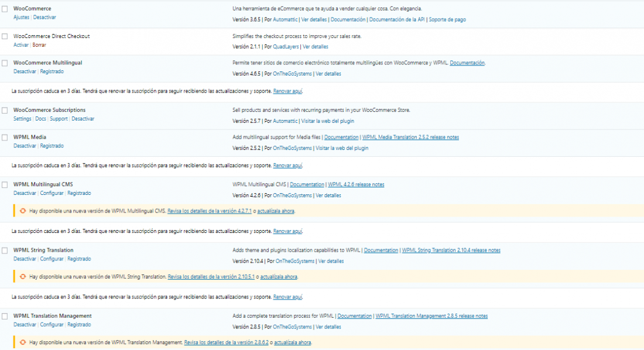Open Documentación de la API link
The width and height of the screenshot is (644, 350).
(397, 19)
